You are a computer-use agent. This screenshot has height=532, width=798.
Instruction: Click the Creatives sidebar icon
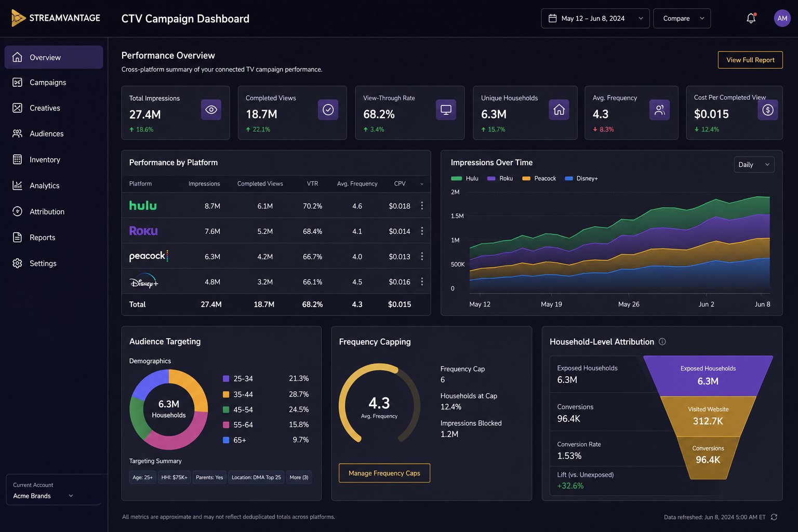pos(17,108)
